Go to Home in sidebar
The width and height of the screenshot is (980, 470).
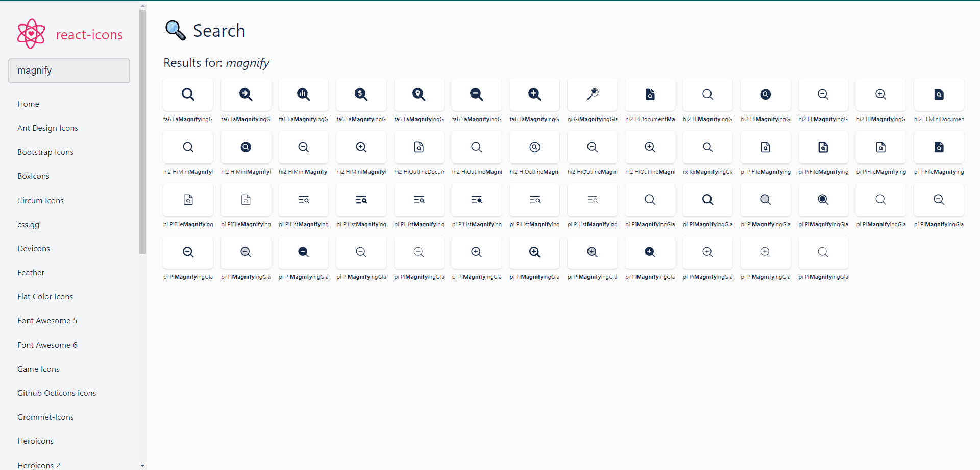(28, 104)
